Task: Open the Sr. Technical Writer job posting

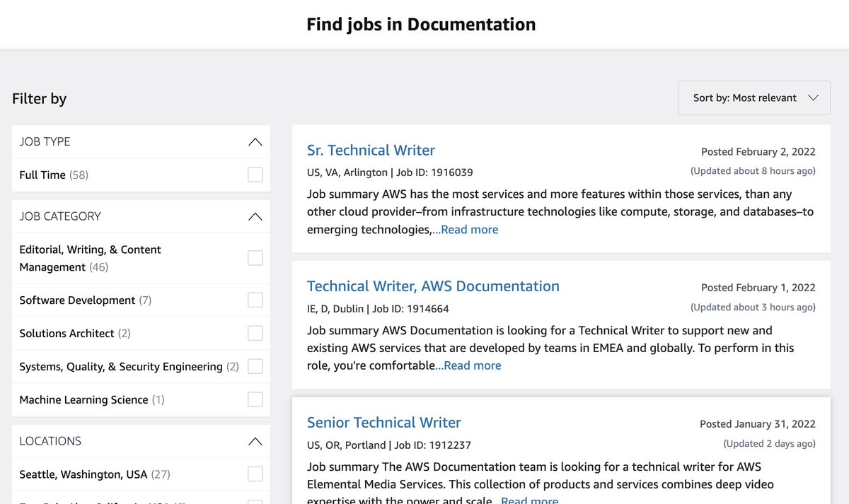Action: tap(371, 150)
